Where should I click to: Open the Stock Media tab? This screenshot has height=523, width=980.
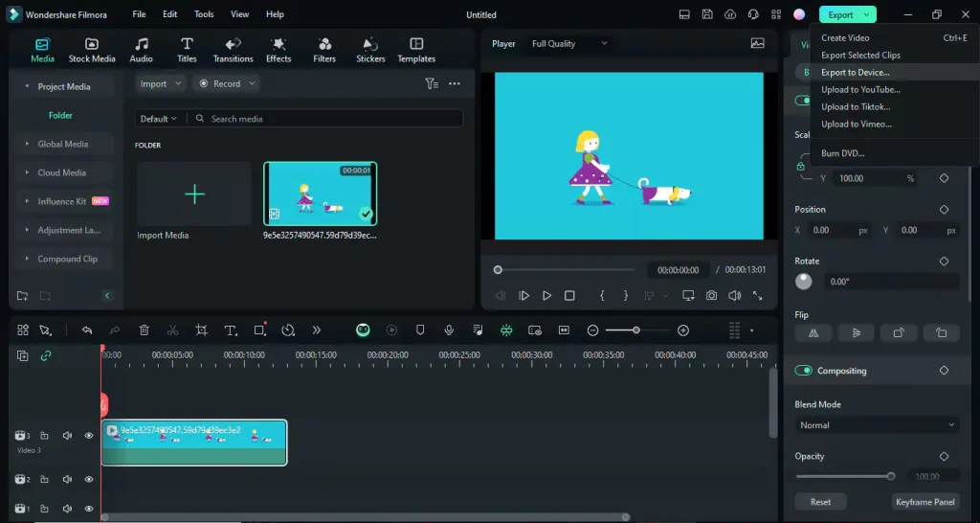pos(92,50)
